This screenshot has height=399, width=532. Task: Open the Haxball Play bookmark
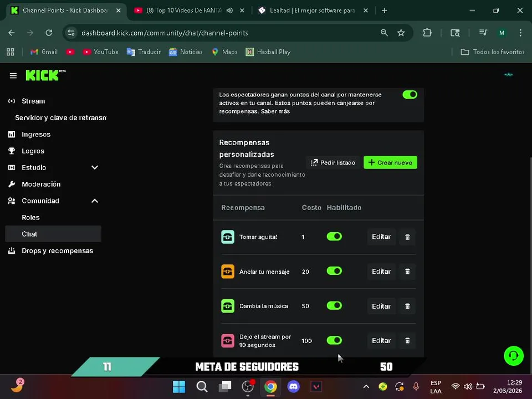click(268, 52)
